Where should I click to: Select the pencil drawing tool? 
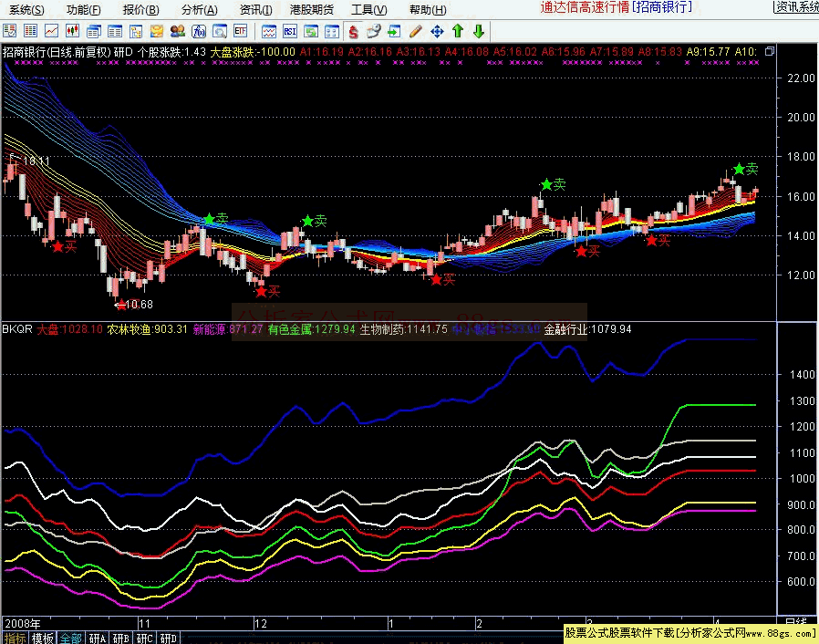point(416,31)
